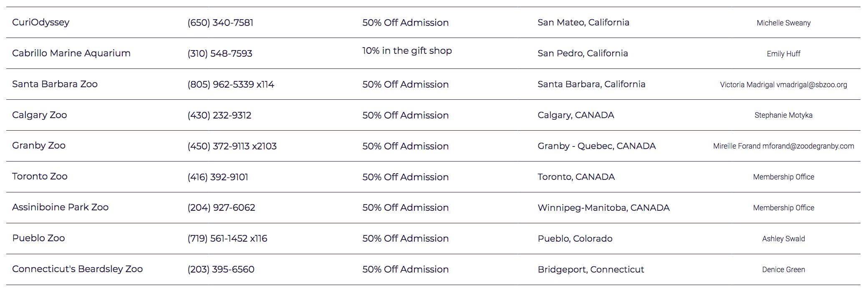Select Toronto Zoo Membership Office contact
868x288 pixels.
[783, 177]
